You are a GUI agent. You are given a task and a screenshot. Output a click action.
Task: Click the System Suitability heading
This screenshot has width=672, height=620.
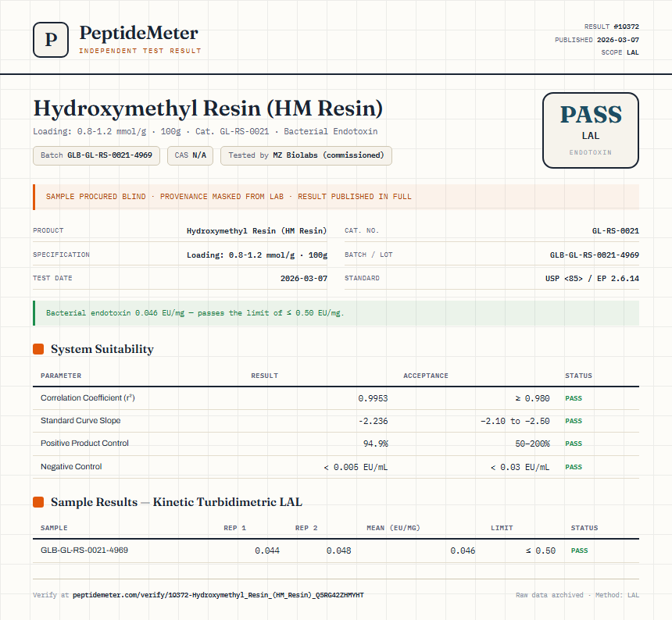[x=102, y=349]
